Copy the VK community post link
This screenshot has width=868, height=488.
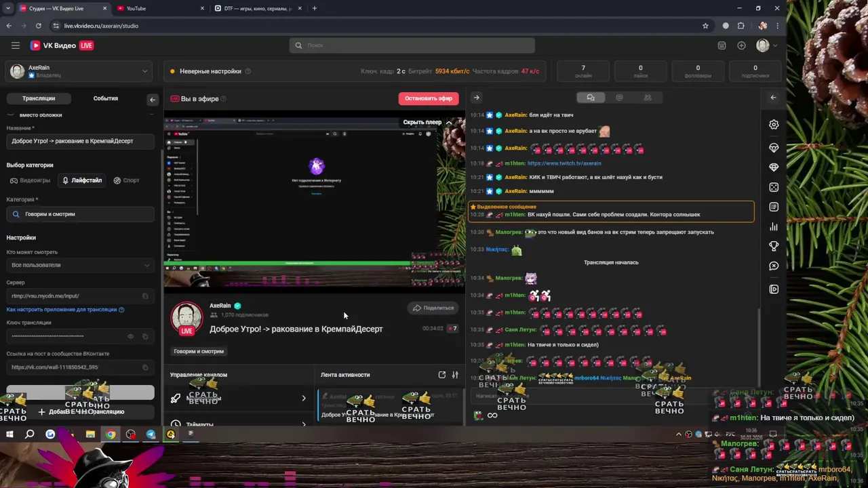(x=145, y=367)
